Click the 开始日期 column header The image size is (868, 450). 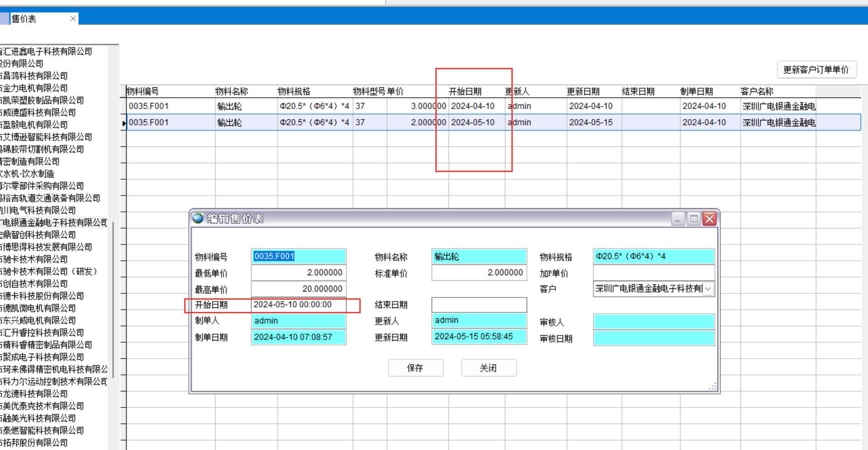tap(465, 91)
